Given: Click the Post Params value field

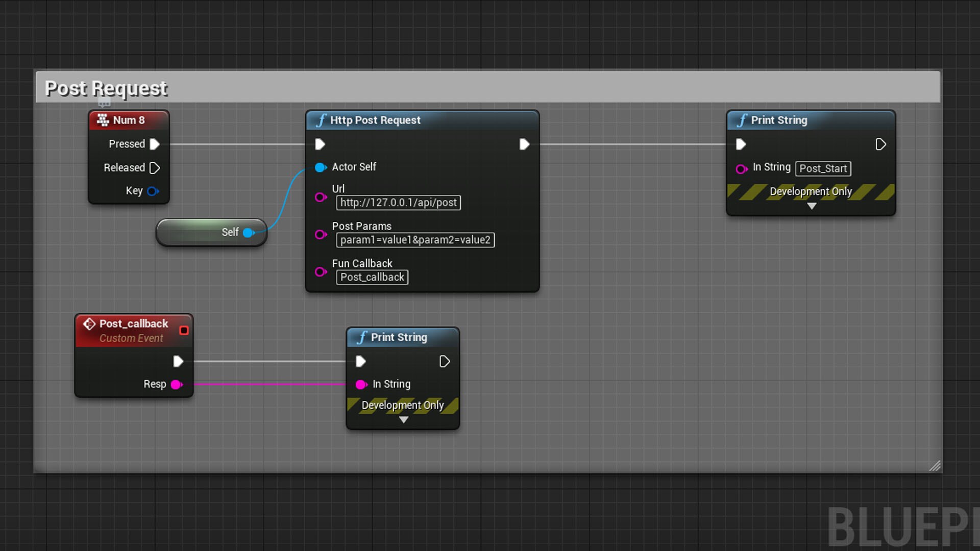Looking at the screenshot, I should [415, 240].
